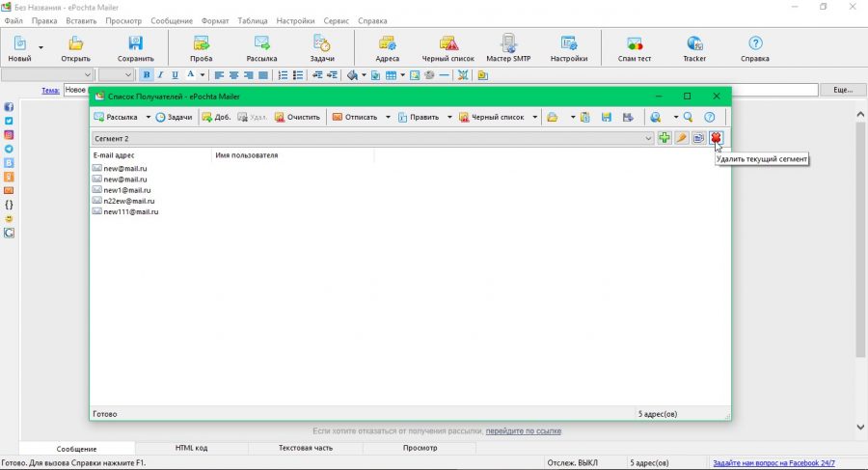This screenshot has height=470, width=868.
Task: Toggle numbered list
Action: point(283,75)
